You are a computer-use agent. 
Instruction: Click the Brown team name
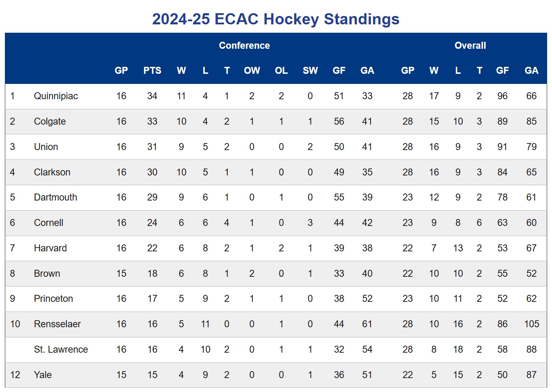click(x=47, y=274)
